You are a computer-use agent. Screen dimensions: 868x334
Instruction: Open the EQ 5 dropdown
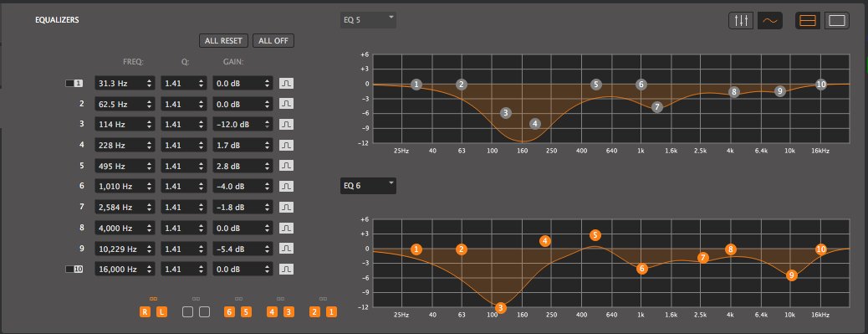(x=368, y=20)
